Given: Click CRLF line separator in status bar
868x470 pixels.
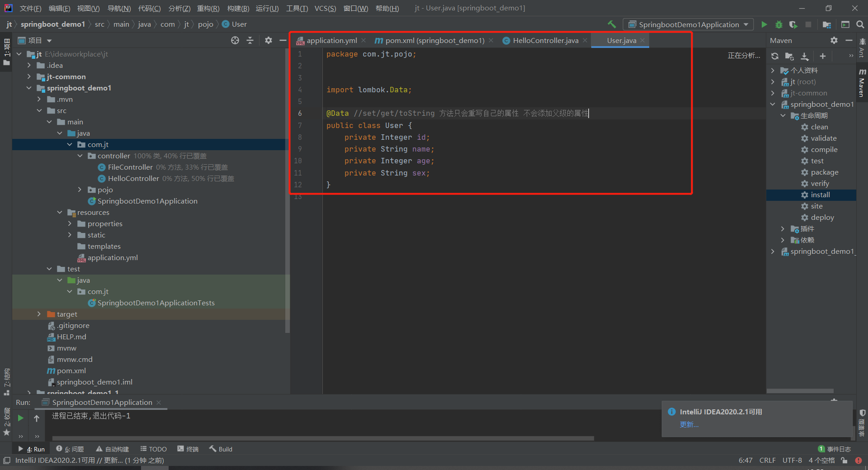Looking at the screenshot, I should tap(767, 461).
